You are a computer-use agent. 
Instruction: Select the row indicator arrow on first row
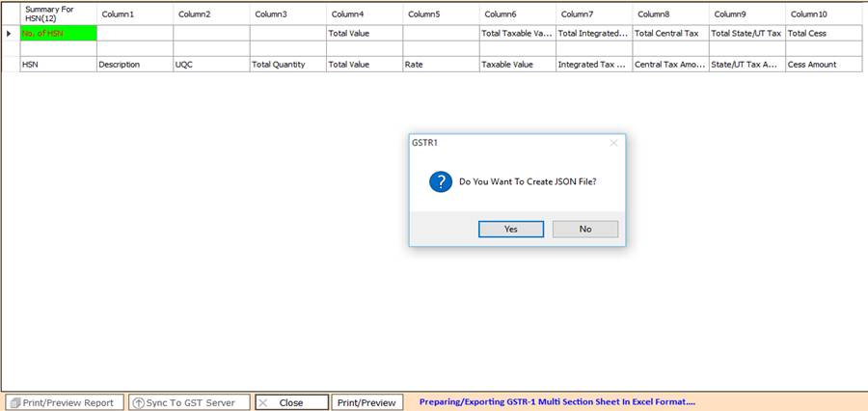[10, 34]
